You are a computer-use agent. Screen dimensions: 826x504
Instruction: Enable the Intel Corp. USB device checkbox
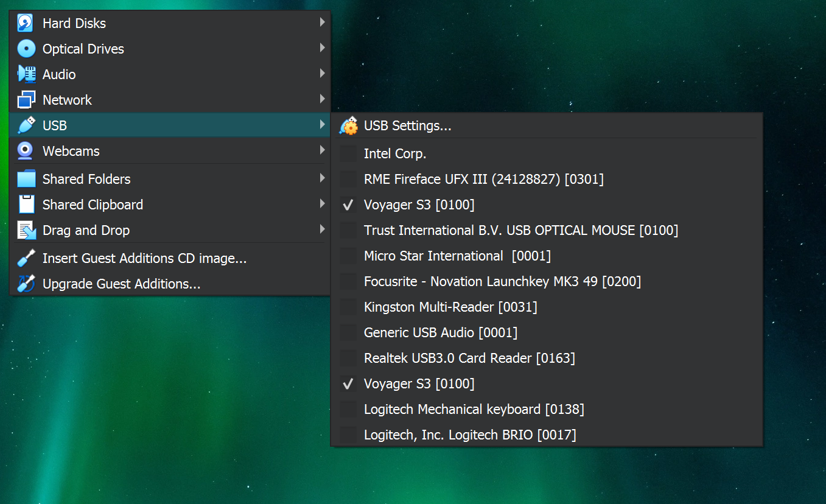click(348, 154)
